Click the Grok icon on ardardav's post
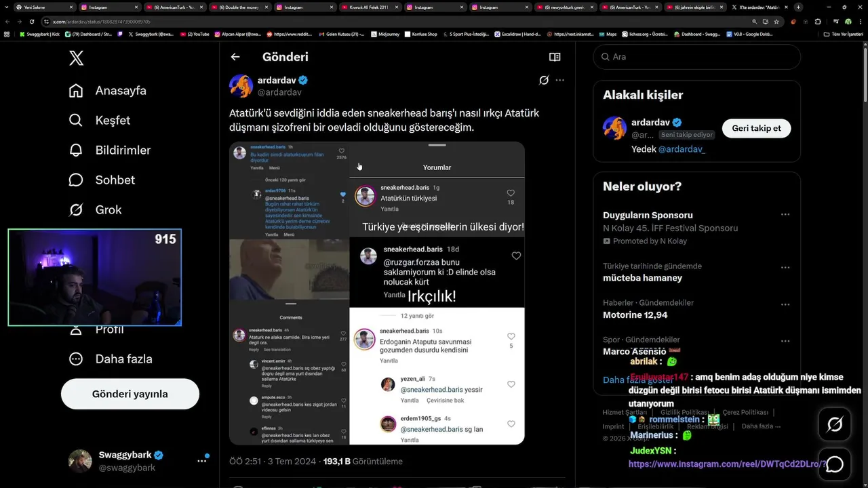Viewport: 868px width, 488px height. click(x=544, y=80)
